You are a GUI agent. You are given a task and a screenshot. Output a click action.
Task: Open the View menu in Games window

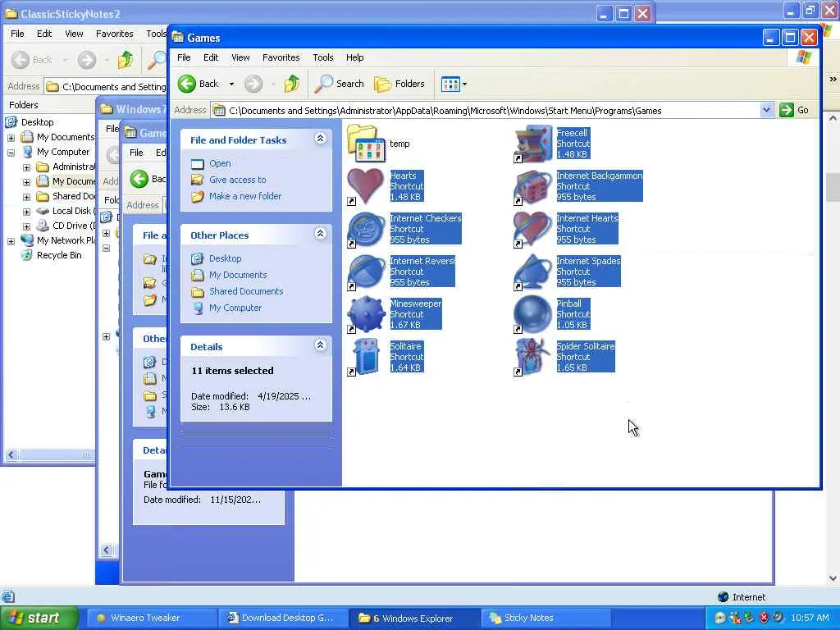point(240,57)
